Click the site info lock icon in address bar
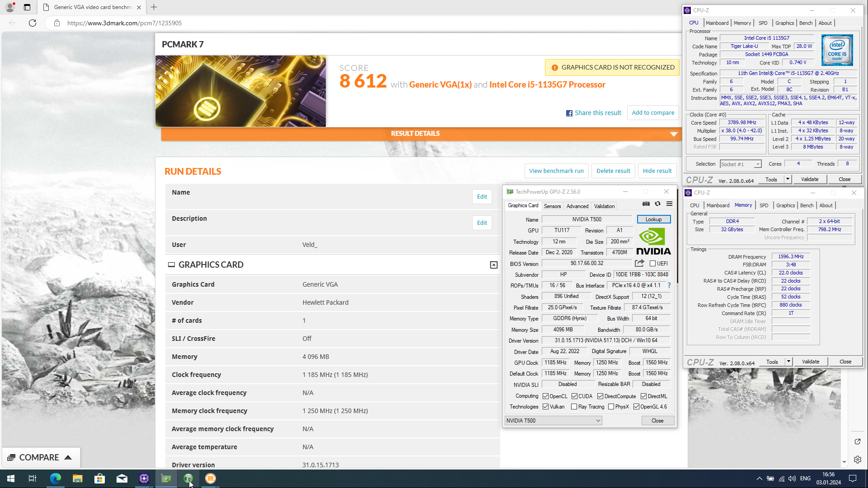The image size is (868, 488). [57, 23]
